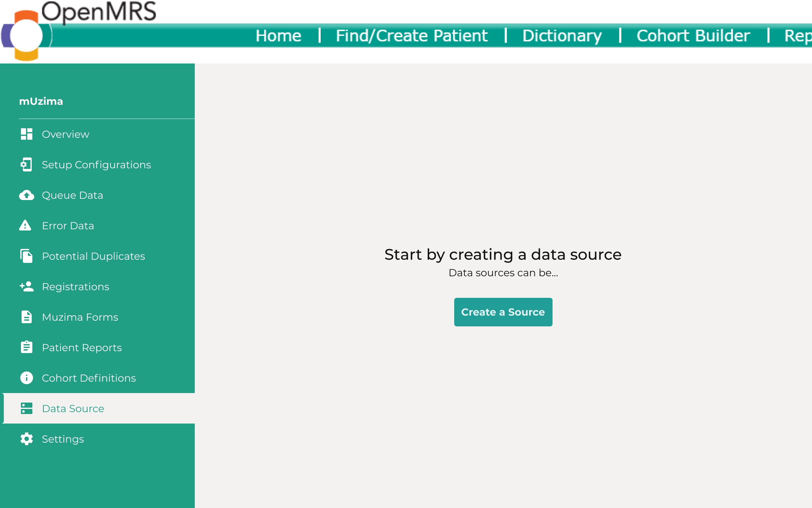Click the Setup Configurations phone-gear icon
Image resolution: width=812 pixels, height=508 pixels.
(x=26, y=165)
